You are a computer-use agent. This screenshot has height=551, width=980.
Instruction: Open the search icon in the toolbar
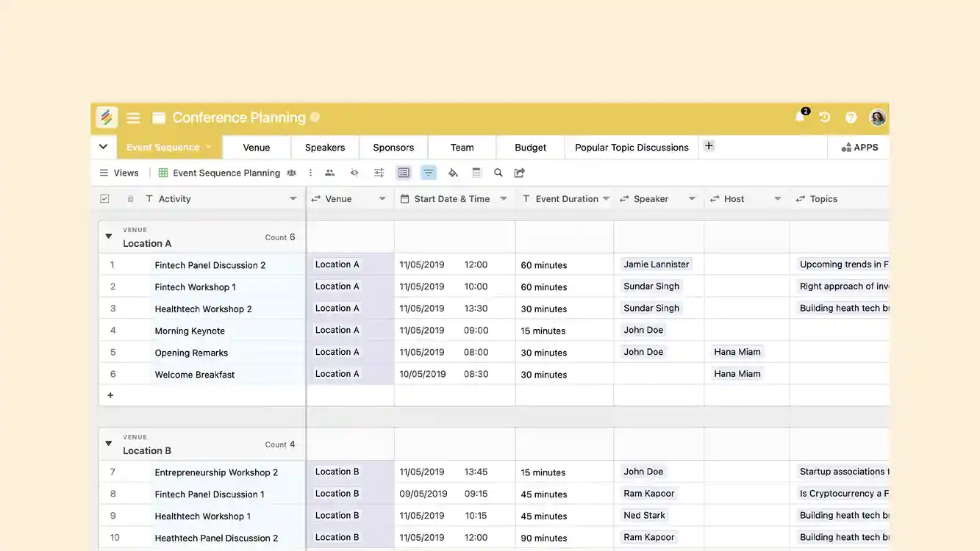498,172
